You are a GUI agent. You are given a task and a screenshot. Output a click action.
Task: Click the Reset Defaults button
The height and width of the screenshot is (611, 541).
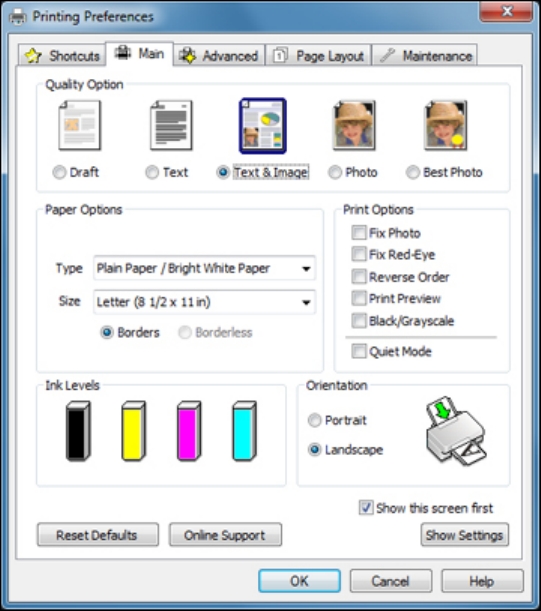(x=98, y=535)
